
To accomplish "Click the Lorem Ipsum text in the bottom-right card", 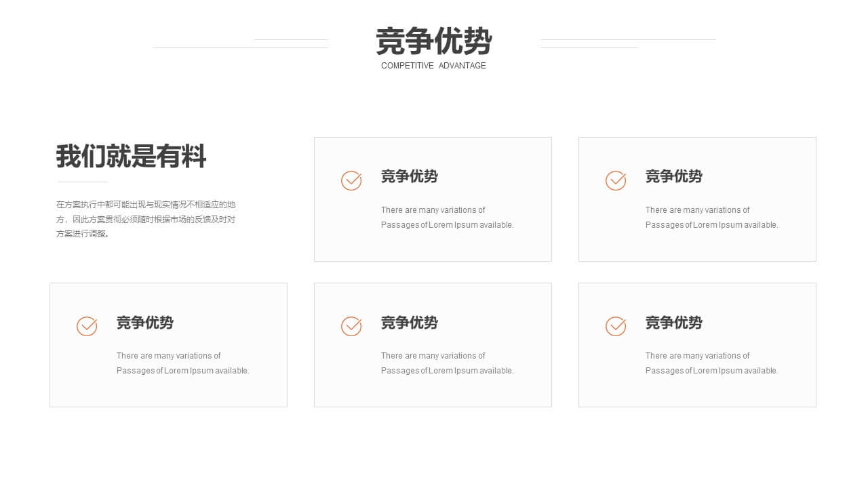I will click(x=712, y=363).
